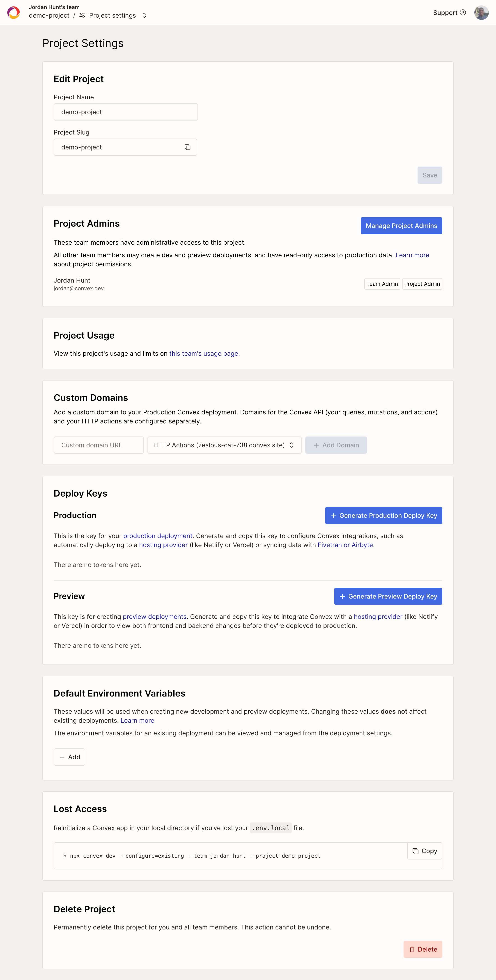The image size is (496, 980).
Task: Open the HTTP Actions domain dropdown
Action: pyautogui.click(x=224, y=445)
